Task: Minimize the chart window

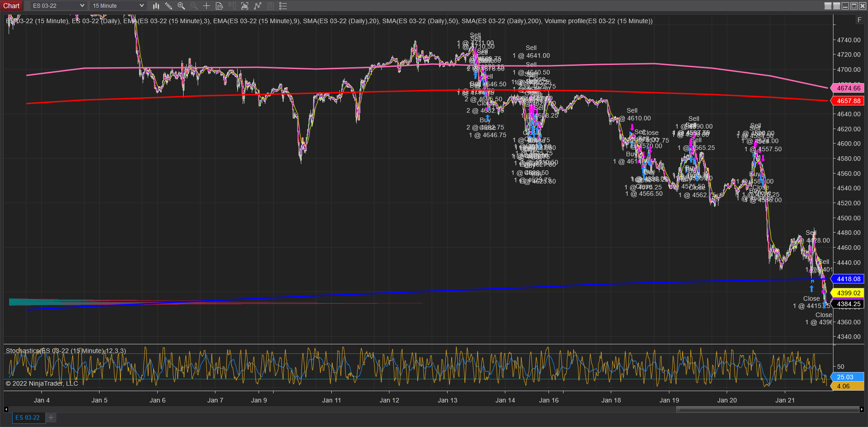Action: (845, 6)
